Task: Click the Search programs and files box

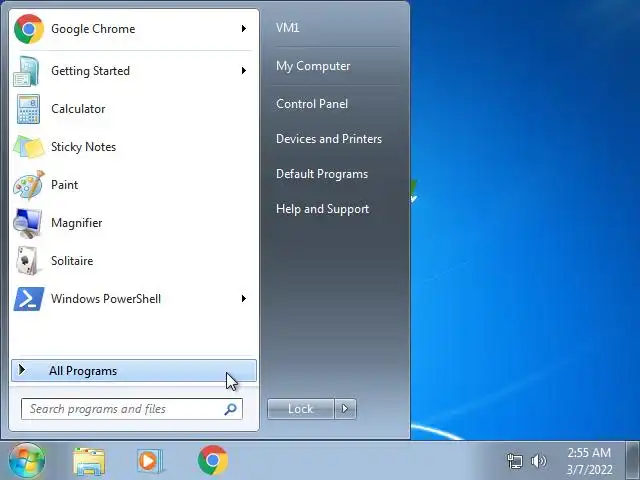Action: [x=132, y=409]
